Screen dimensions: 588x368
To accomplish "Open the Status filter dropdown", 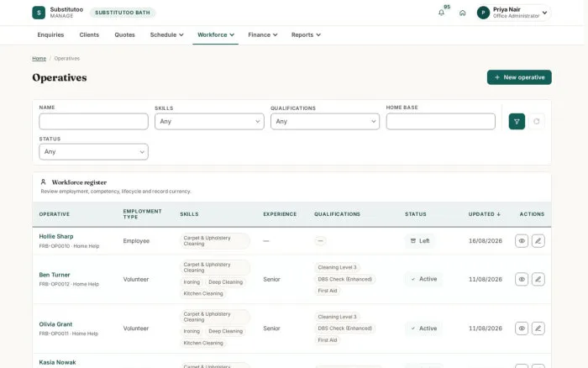I will [93, 152].
